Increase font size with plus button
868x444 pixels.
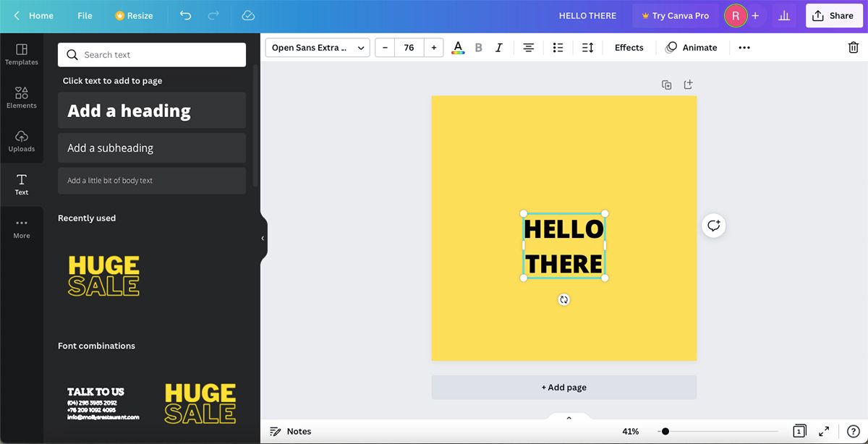(434, 48)
